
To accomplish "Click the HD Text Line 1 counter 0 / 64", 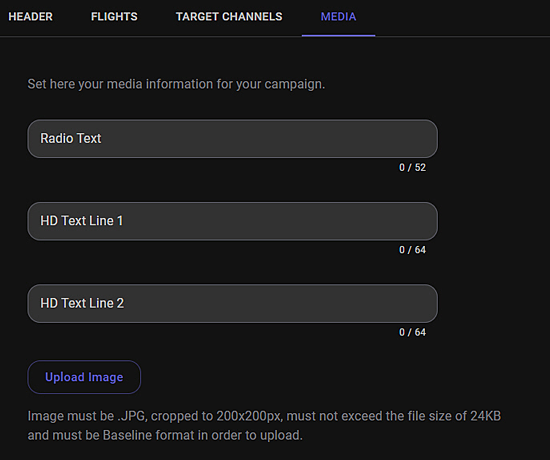I will [412, 250].
